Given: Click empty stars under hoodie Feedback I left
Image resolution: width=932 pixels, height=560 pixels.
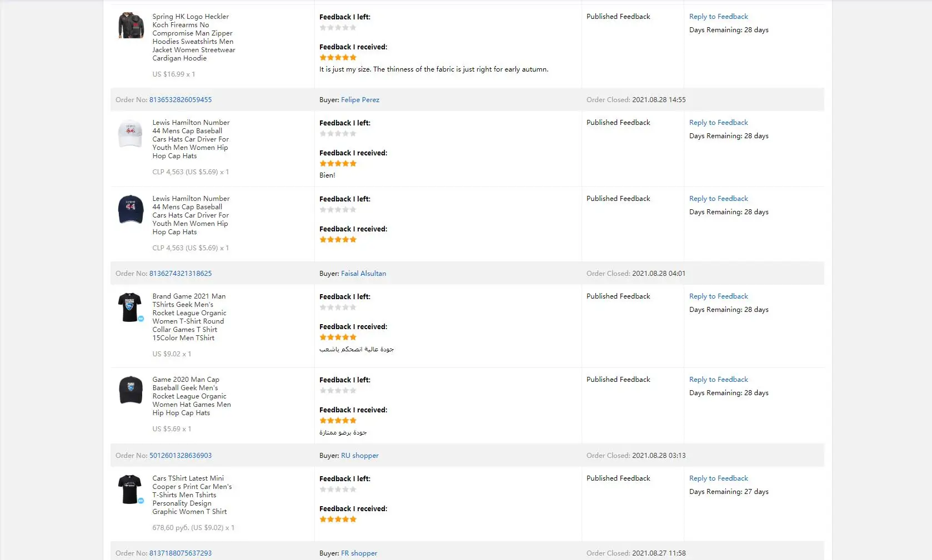Looking at the screenshot, I should tap(338, 28).
